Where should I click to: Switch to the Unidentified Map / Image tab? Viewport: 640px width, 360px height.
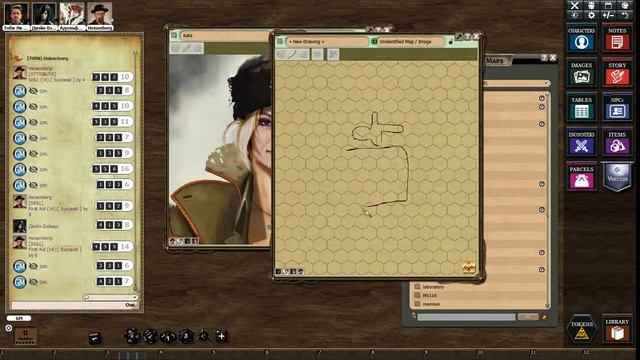[411, 42]
